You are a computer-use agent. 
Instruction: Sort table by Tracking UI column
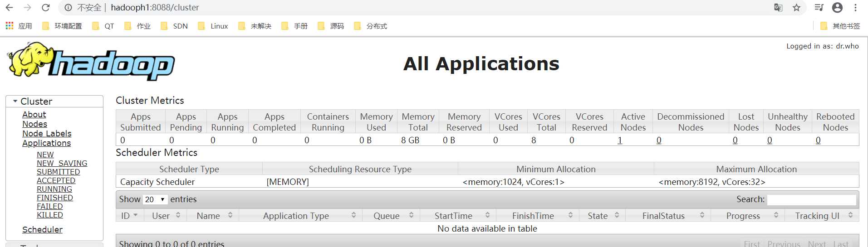(x=823, y=216)
